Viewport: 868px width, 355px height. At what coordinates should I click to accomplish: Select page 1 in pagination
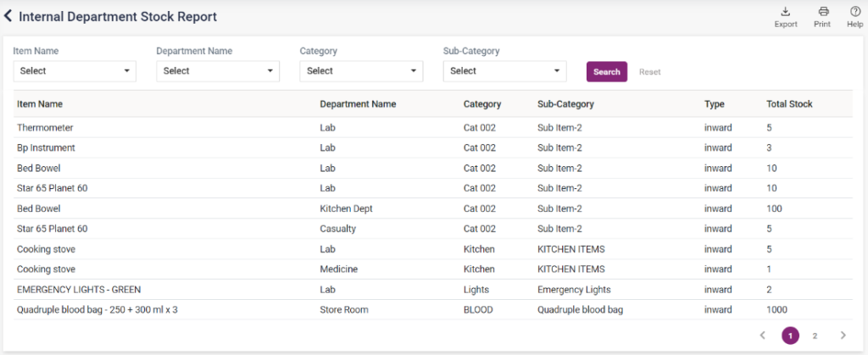790,336
